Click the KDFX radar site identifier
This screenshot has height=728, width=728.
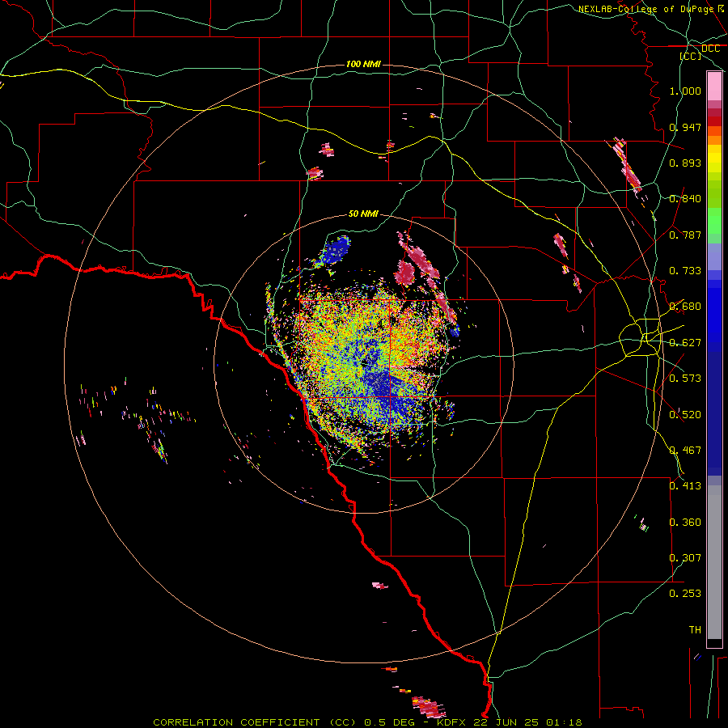[x=451, y=722]
